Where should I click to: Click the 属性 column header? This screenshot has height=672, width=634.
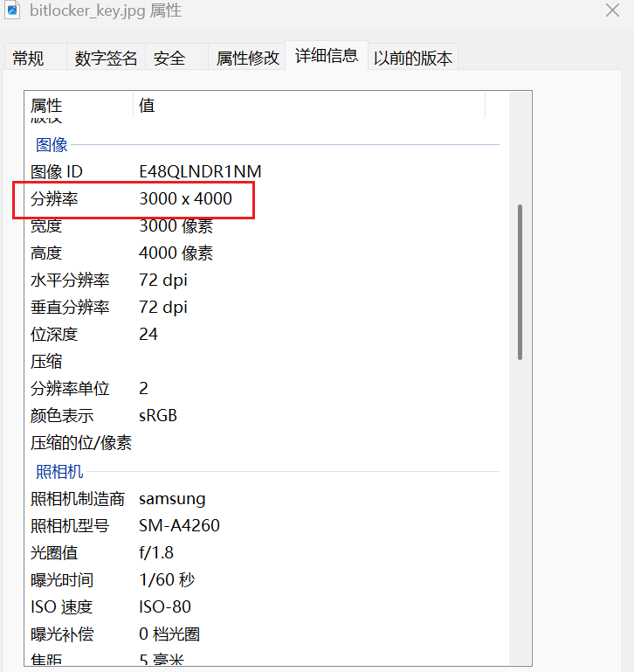[47, 106]
